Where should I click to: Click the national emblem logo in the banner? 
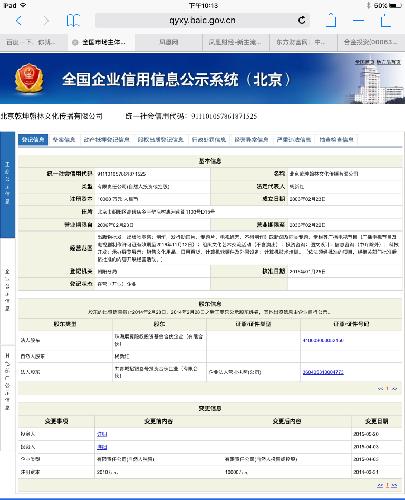click(x=29, y=78)
